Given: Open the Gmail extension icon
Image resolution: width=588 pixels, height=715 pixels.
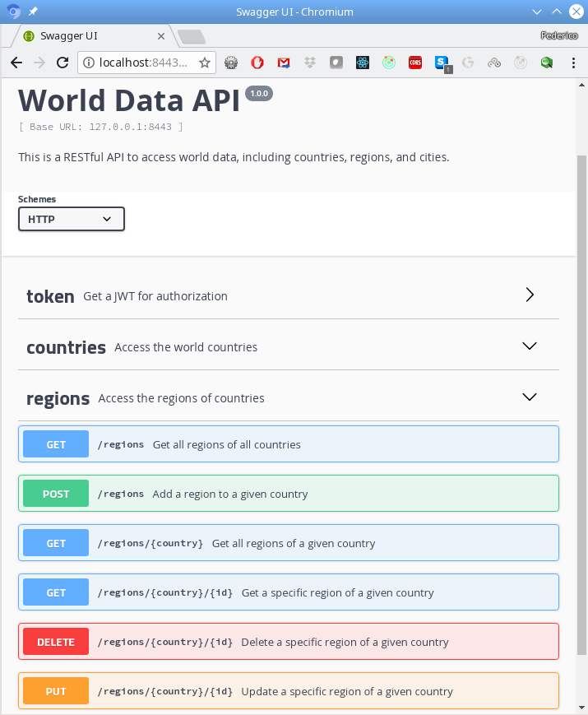Looking at the screenshot, I should [x=284, y=63].
